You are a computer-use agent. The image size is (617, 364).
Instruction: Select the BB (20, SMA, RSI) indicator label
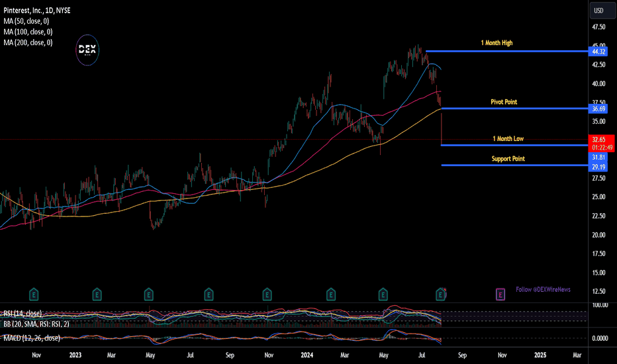[36, 324]
